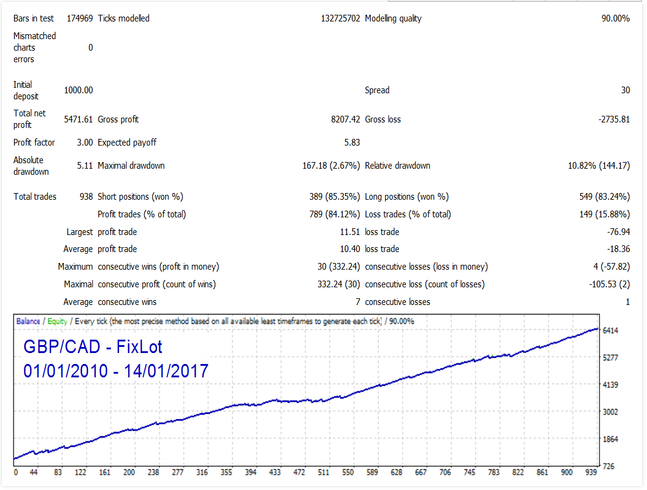Viewport: 647px width, 490px height.
Task: Click the Initial deposit value 1000.00
Action: coord(78,90)
